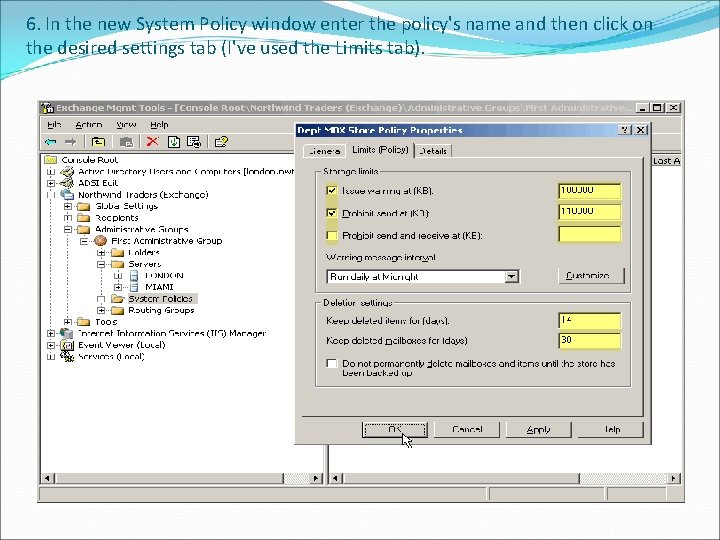Click the First Administrative Group globe icon
Viewport: 720px width, 540px height.
[100, 241]
